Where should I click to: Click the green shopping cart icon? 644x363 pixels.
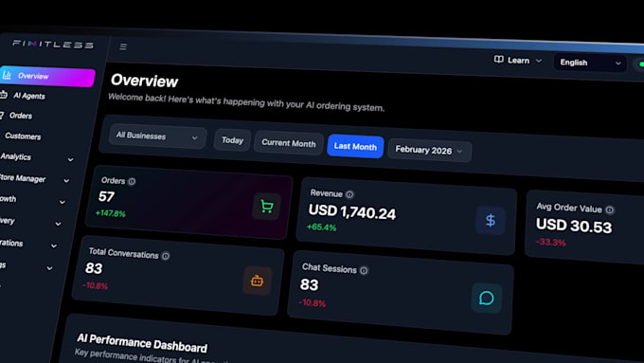[266, 207]
